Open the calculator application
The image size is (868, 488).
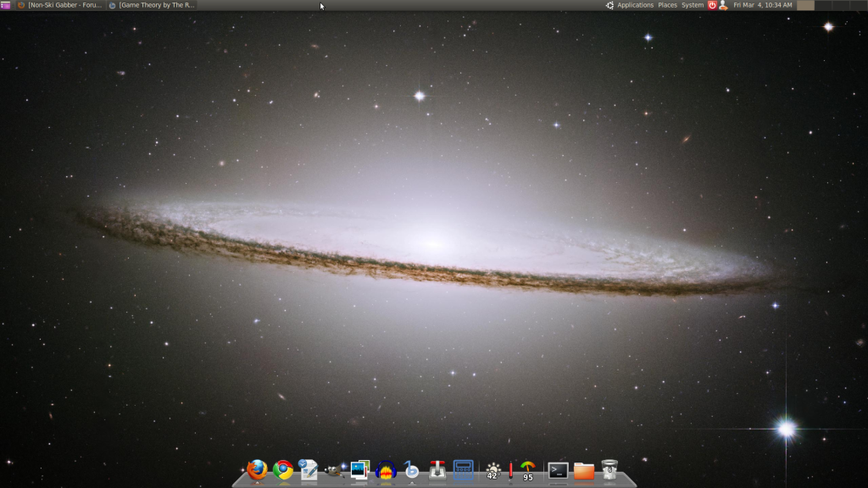[464, 471]
